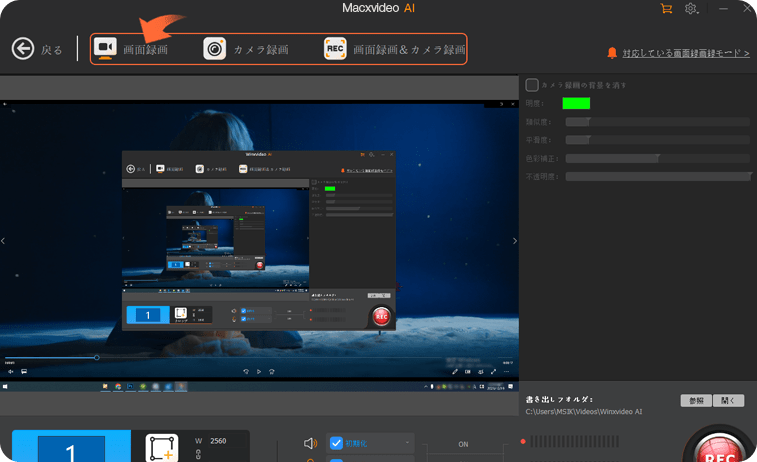
Task: Click the seek handle on the previewed player timeline
Action: (x=97, y=358)
